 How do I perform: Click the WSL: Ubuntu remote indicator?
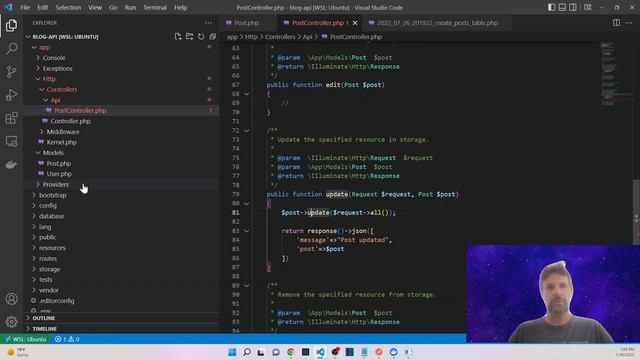tap(25, 339)
